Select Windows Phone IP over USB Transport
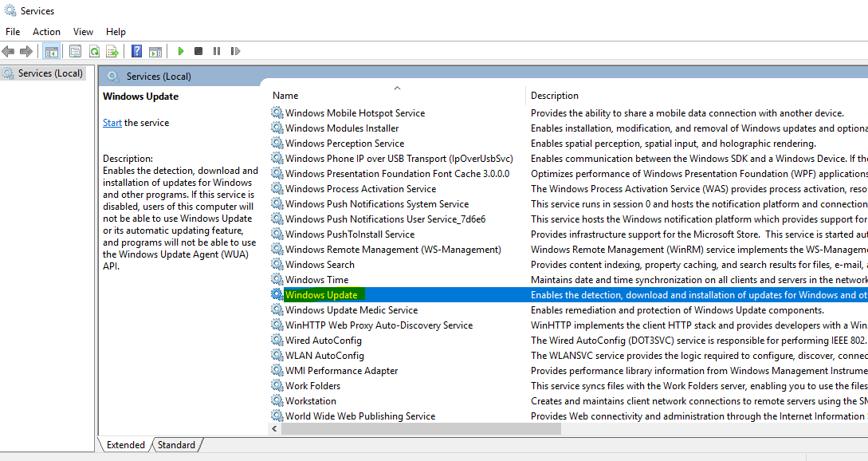The image size is (868, 461). pos(399,159)
